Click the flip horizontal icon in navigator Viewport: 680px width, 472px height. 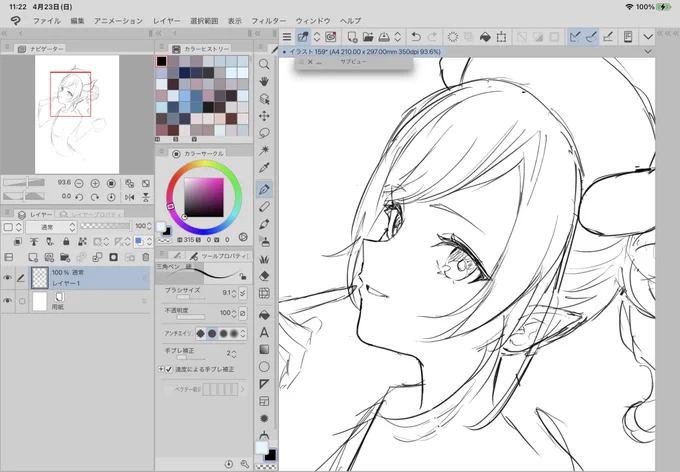click(130, 197)
